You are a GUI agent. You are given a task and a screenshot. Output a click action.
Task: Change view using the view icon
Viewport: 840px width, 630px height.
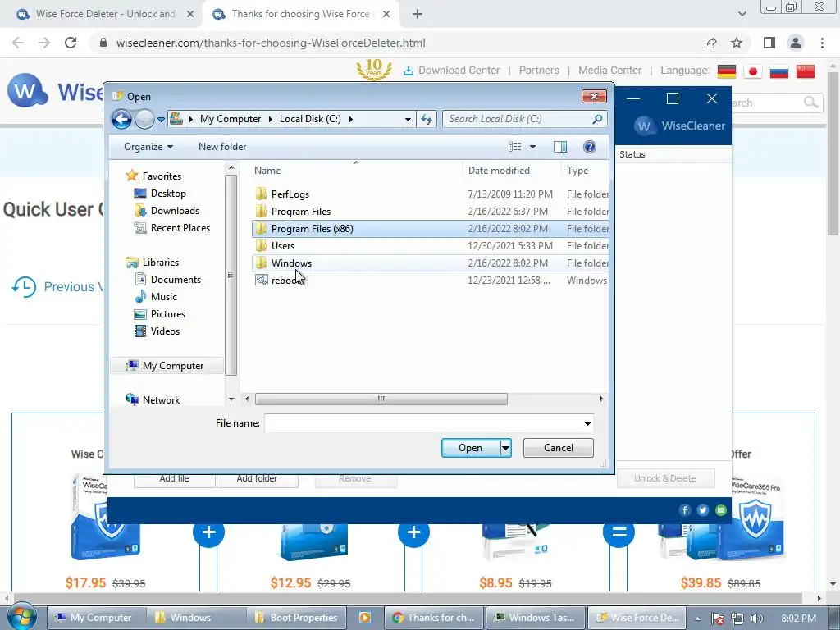pos(515,147)
